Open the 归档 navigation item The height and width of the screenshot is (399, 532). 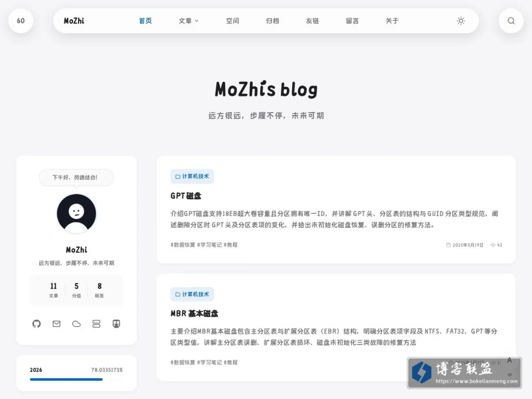pos(272,21)
